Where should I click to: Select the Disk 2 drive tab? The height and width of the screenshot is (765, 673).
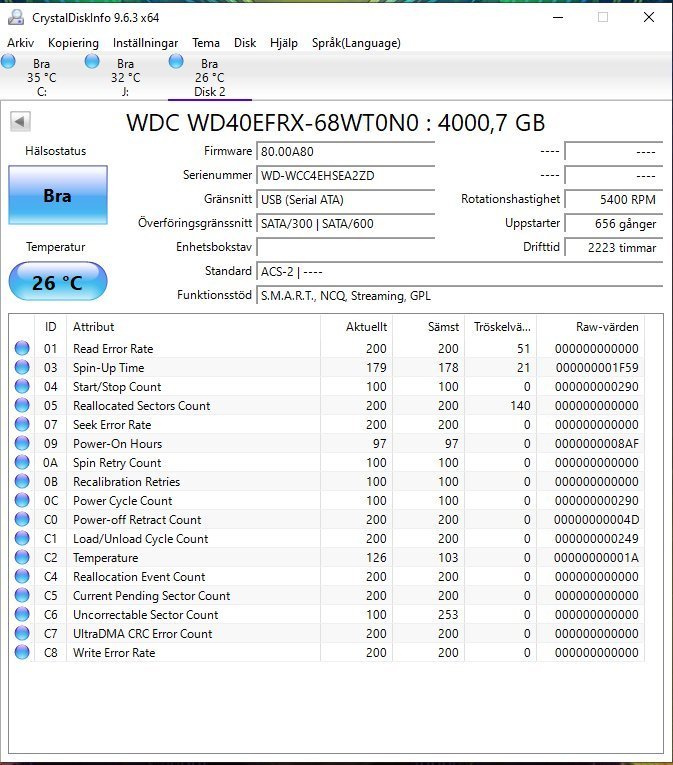click(209, 78)
